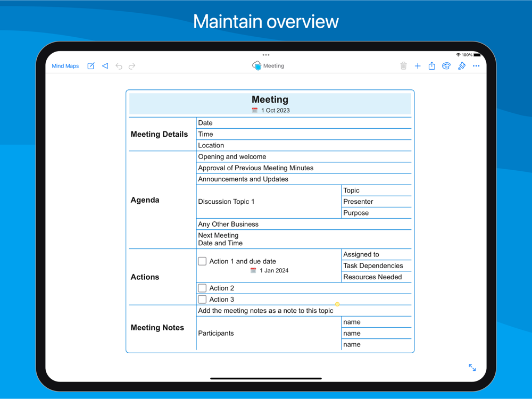Select the Purpose cell
Viewport: 532px width, 399px height.
click(x=376, y=213)
